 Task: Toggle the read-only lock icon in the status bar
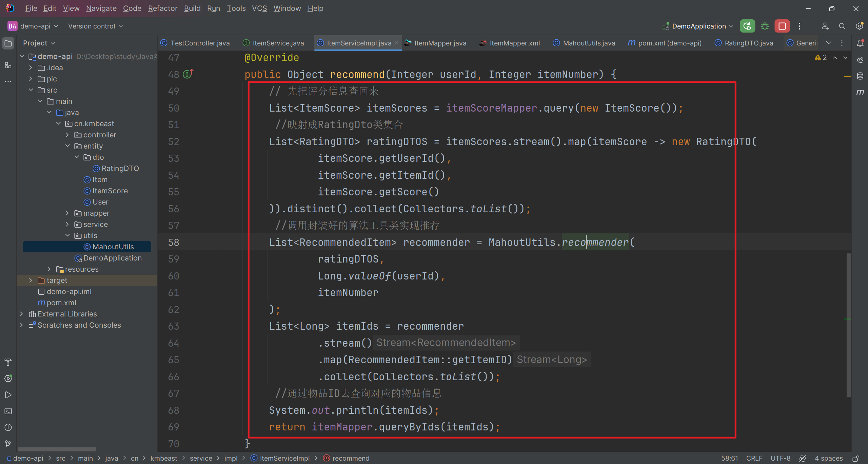pyautogui.click(x=855, y=458)
